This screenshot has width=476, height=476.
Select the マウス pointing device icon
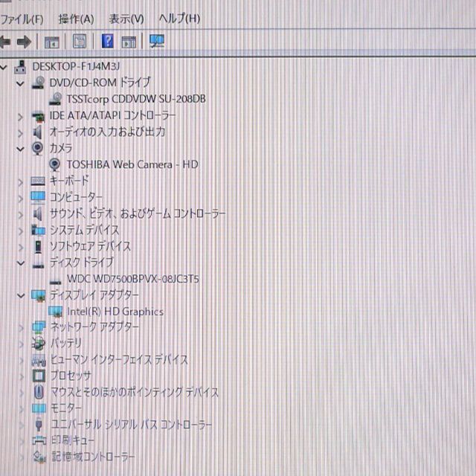(39, 392)
